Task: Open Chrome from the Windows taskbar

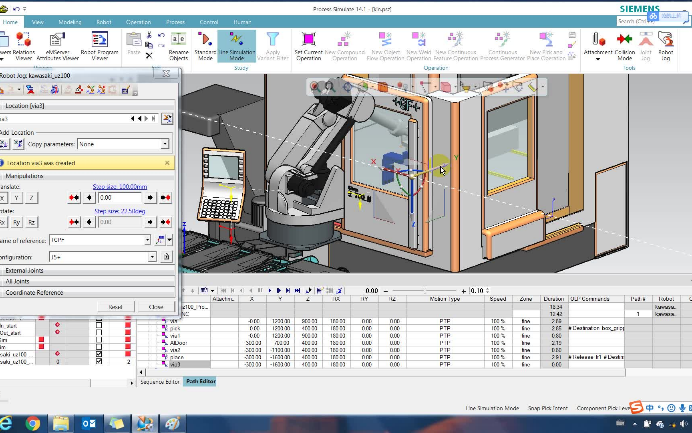Action: 32,423
